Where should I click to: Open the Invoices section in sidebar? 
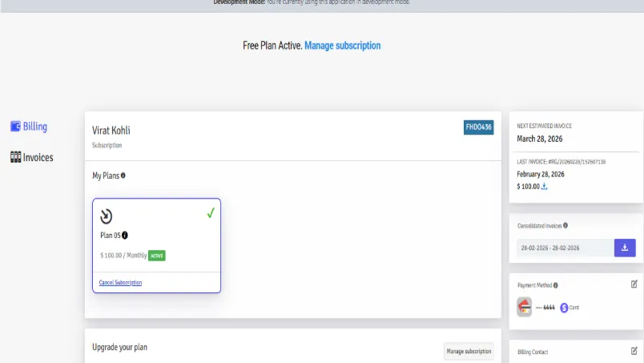pyautogui.click(x=31, y=157)
